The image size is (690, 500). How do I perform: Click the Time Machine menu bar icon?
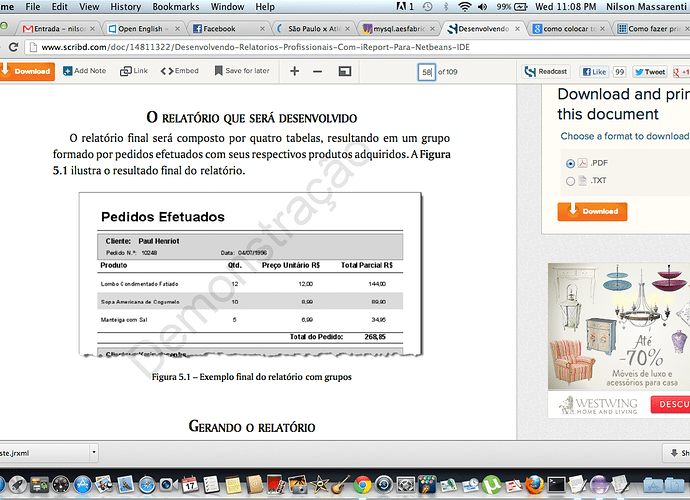pyautogui.click(x=427, y=7)
